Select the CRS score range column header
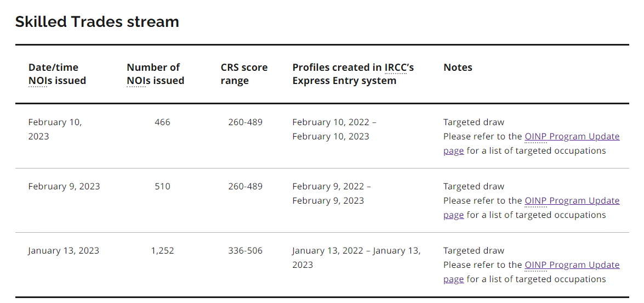644x303 pixels. point(244,74)
